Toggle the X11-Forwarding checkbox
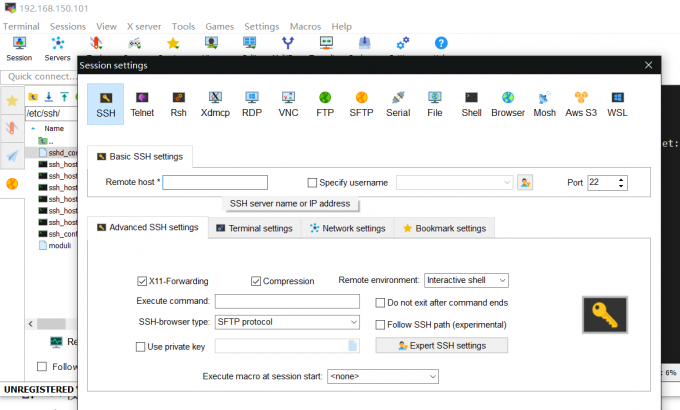Viewport: 680px width, 410px height. (142, 281)
